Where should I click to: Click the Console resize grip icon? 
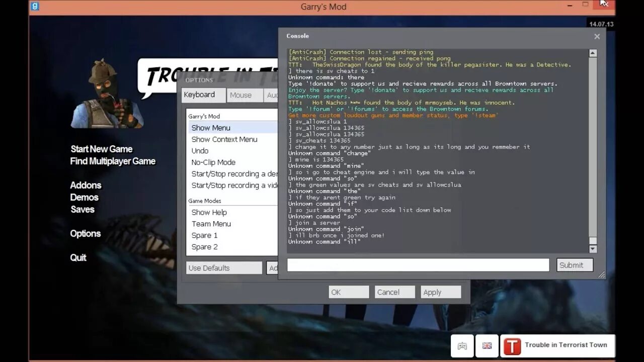(x=602, y=275)
